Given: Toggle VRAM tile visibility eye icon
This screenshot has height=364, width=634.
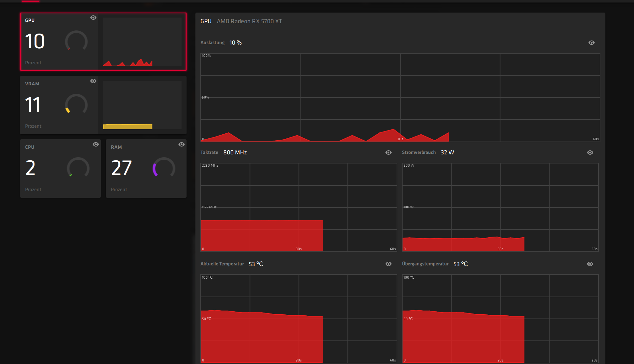Looking at the screenshot, I should (x=93, y=81).
